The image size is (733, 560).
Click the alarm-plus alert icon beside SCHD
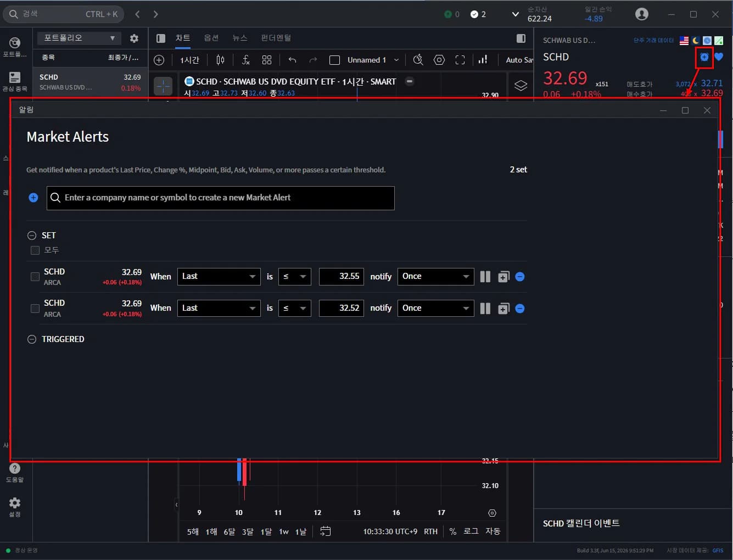[704, 57]
